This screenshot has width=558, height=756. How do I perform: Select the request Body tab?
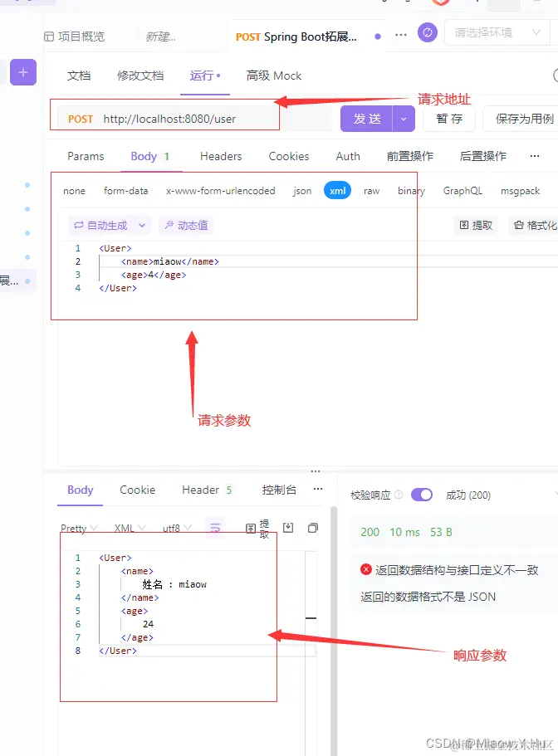(150, 156)
